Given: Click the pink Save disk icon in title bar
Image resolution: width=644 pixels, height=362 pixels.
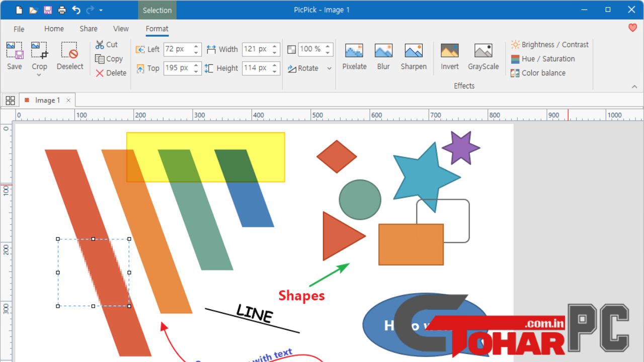Looking at the screenshot, I should (48, 10).
